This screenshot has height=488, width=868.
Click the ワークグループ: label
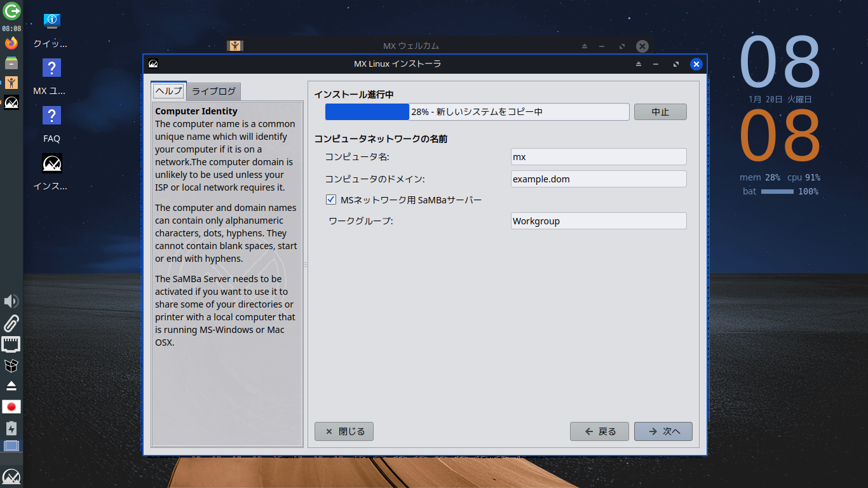[x=361, y=221]
